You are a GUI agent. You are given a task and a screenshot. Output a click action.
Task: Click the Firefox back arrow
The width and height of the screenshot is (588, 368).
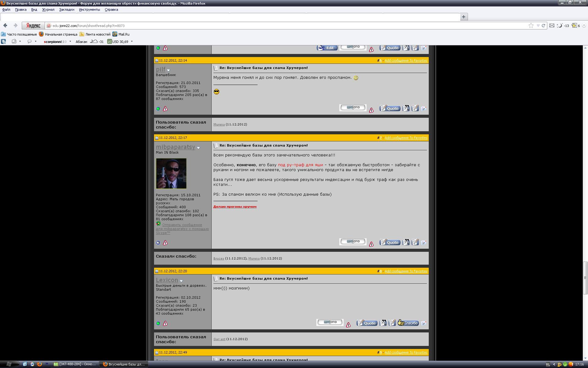[5, 25]
